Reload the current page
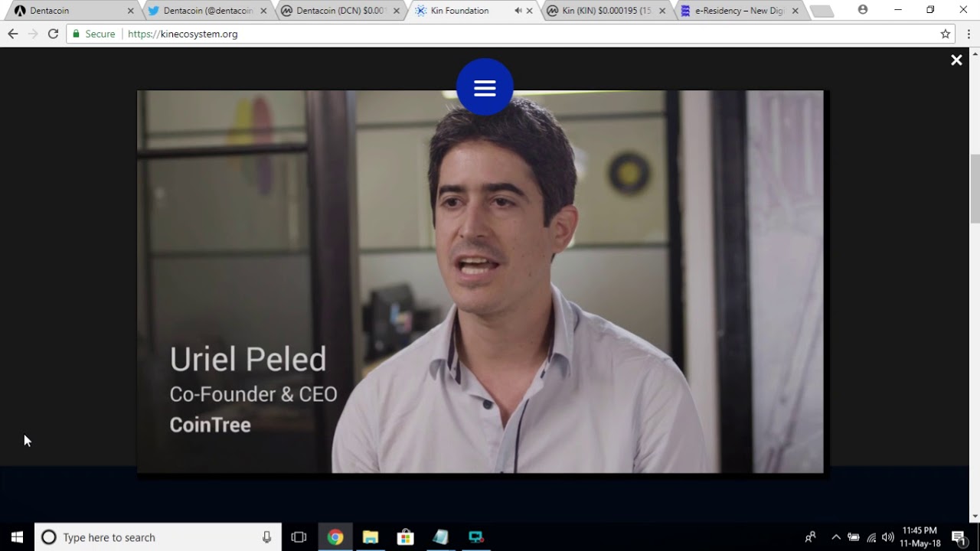The height and width of the screenshot is (551, 980). point(53,34)
